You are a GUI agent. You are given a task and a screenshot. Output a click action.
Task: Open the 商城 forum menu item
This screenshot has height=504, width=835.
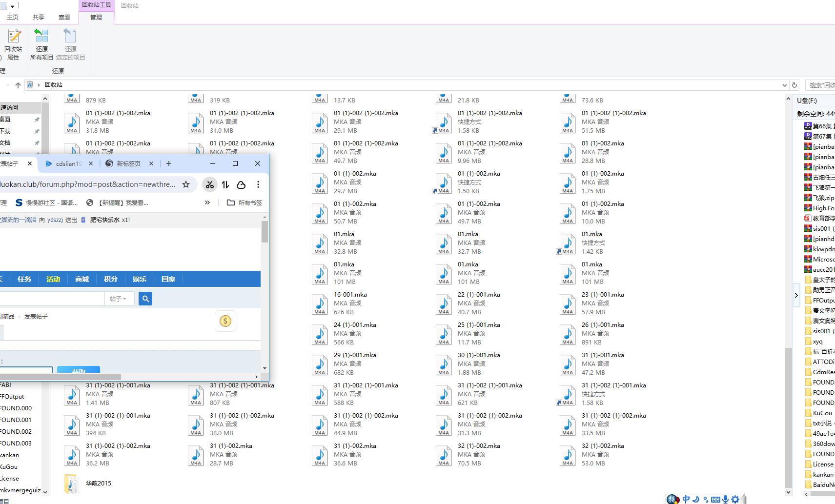[x=82, y=279]
